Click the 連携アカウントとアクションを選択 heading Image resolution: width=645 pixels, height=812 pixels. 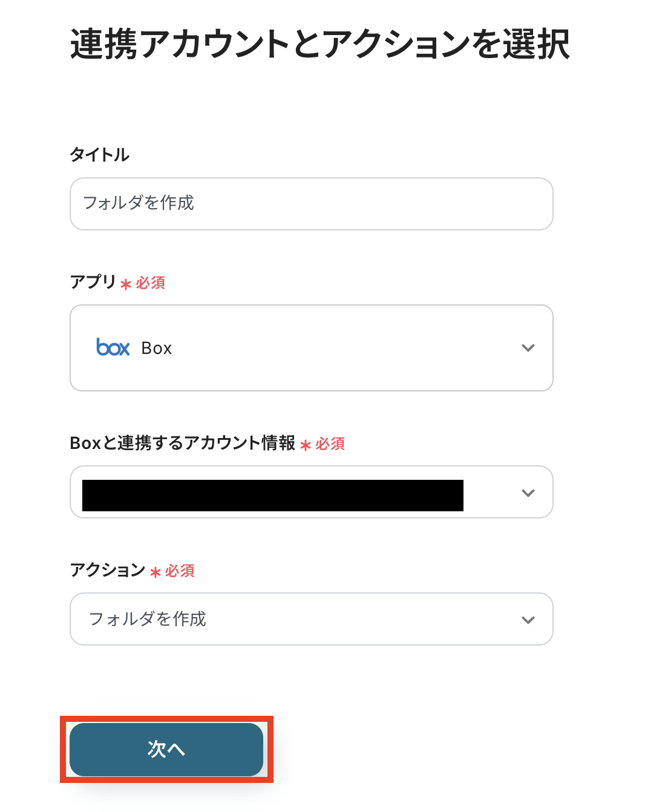pos(320,44)
